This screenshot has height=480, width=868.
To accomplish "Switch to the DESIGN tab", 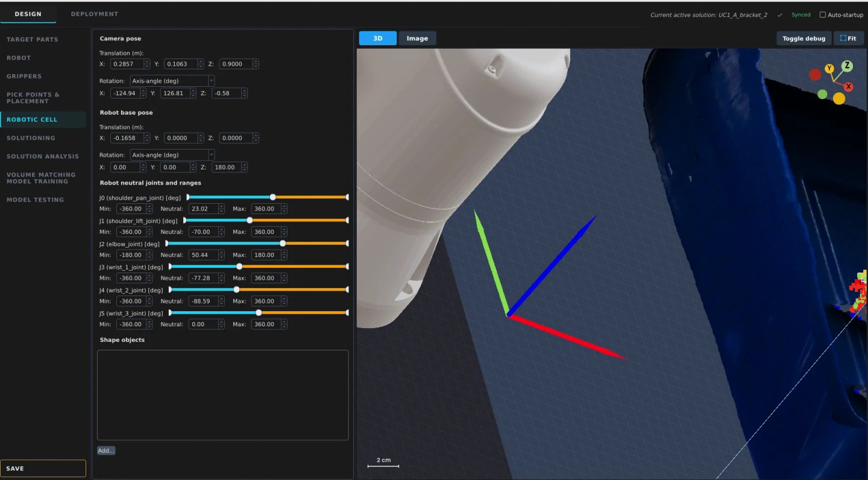I will [28, 14].
